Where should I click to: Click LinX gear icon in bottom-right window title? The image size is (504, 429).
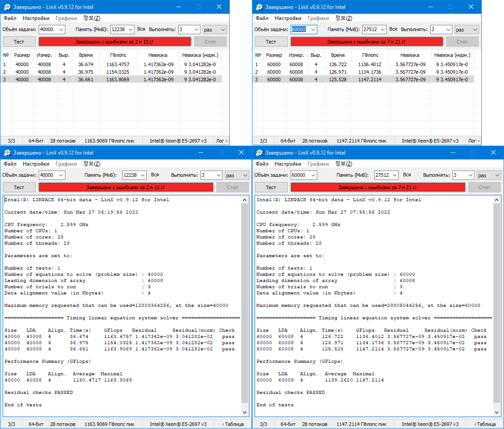[x=259, y=152]
